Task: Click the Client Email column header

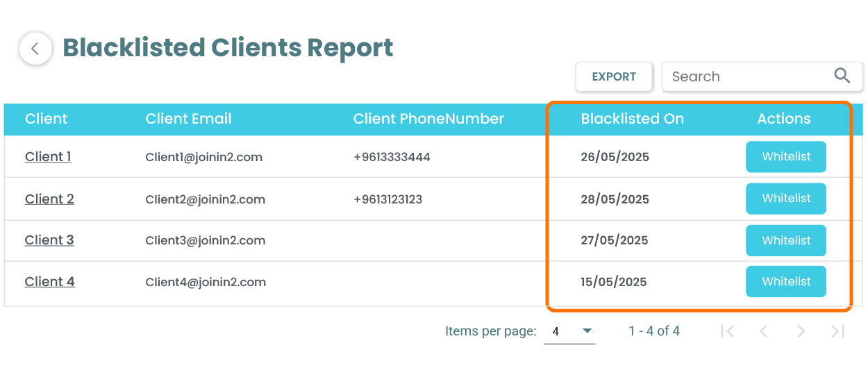Action: 188,119
